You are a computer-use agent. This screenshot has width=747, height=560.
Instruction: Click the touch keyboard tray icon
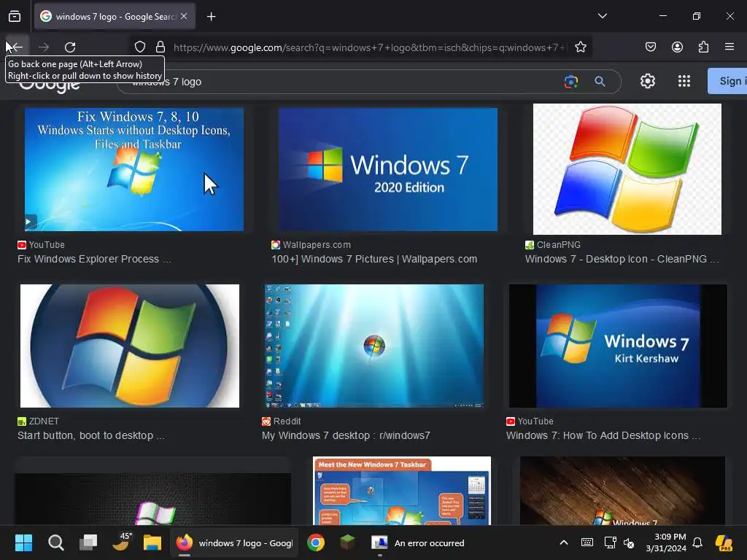point(587,542)
